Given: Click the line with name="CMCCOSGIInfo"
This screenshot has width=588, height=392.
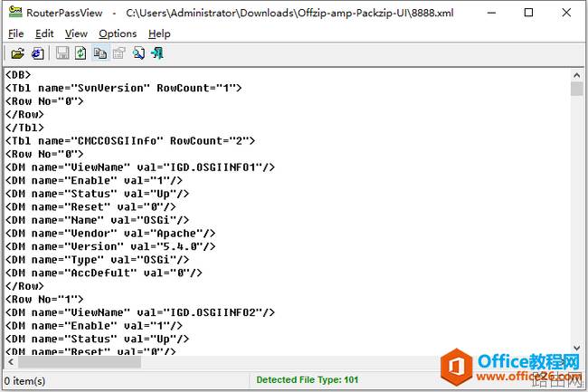Looking at the screenshot, I should click(130, 140).
